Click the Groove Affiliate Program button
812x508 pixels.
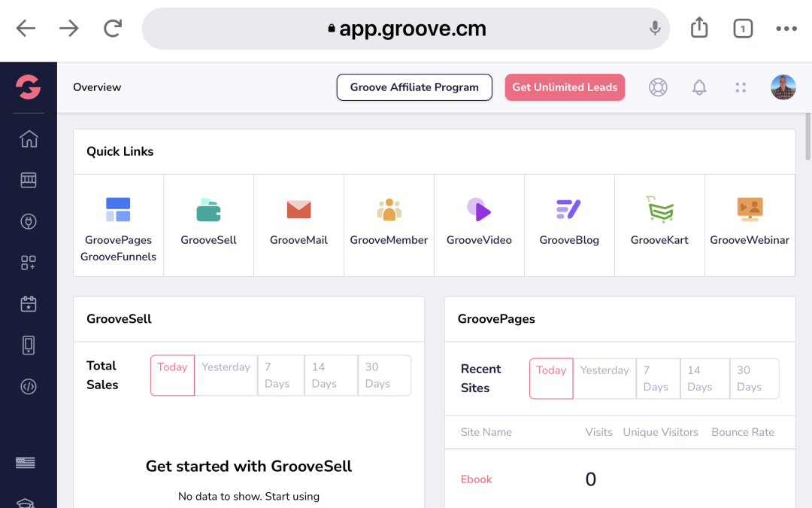[x=414, y=87]
